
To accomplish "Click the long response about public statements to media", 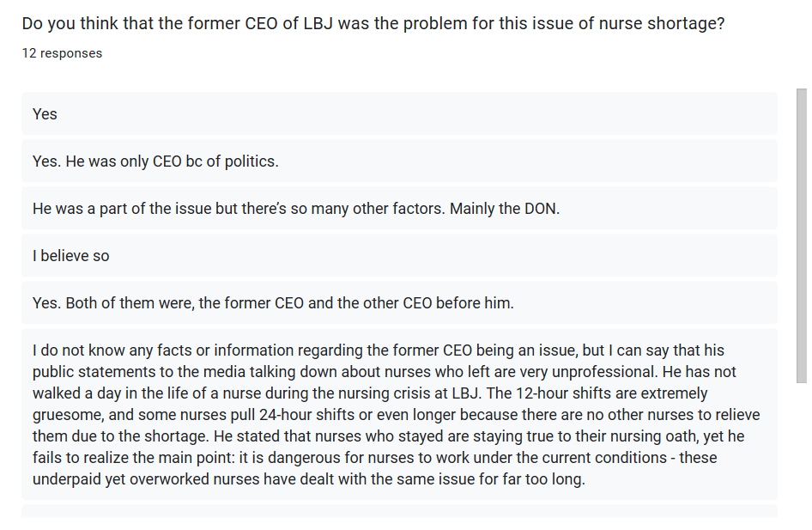I will coord(399,414).
